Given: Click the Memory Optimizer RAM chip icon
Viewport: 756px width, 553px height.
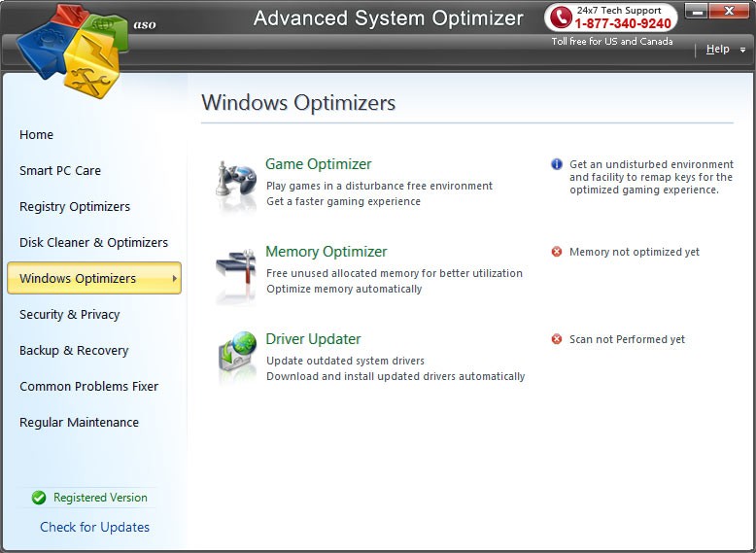Looking at the screenshot, I should pos(236,267).
